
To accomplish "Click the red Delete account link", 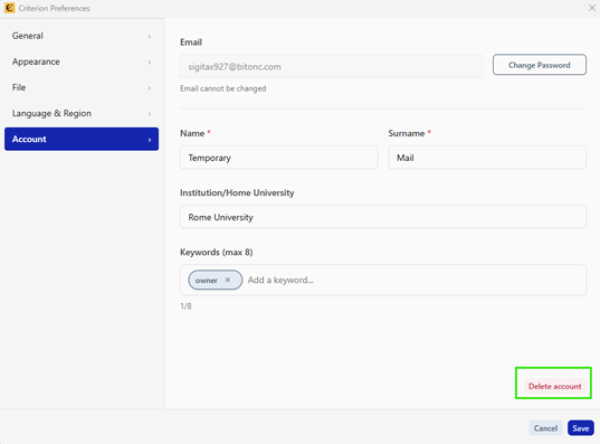I will [x=554, y=386].
